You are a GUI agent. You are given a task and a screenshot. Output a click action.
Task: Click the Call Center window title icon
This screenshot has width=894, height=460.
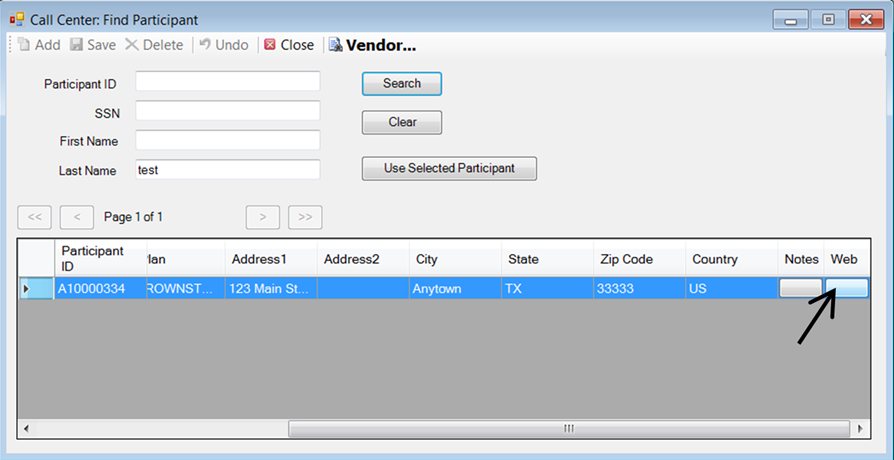pos(17,19)
